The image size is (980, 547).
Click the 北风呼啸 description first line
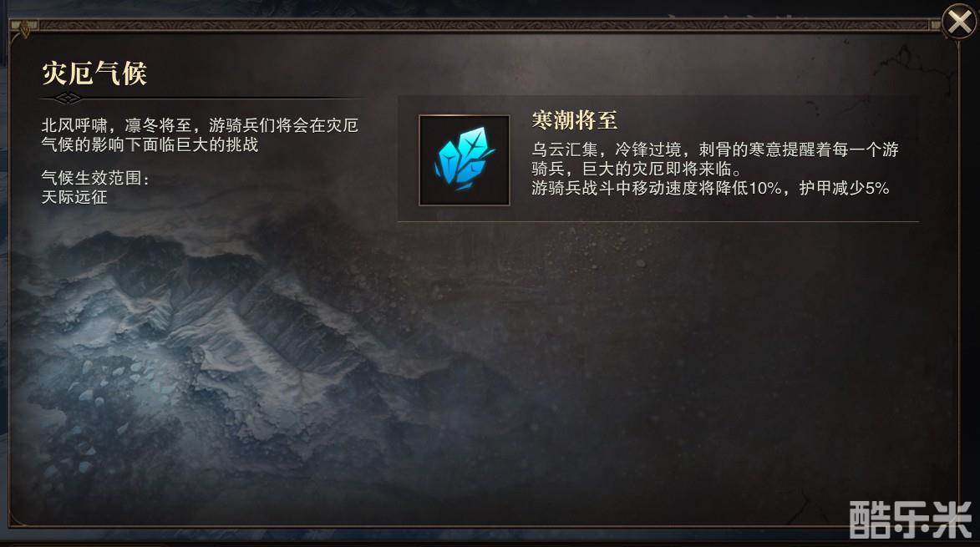(x=200, y=125)
